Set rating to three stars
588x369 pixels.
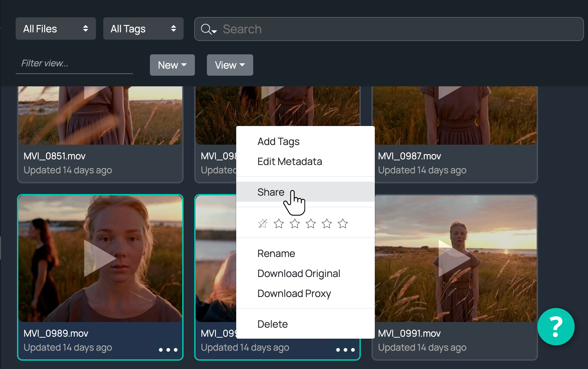[x=310, y=224]
